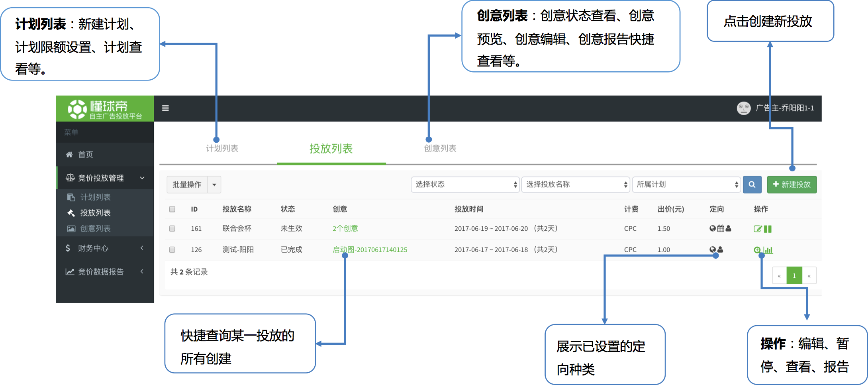
Task: Click the 新建投放 button
Action: tap(792, 185)
